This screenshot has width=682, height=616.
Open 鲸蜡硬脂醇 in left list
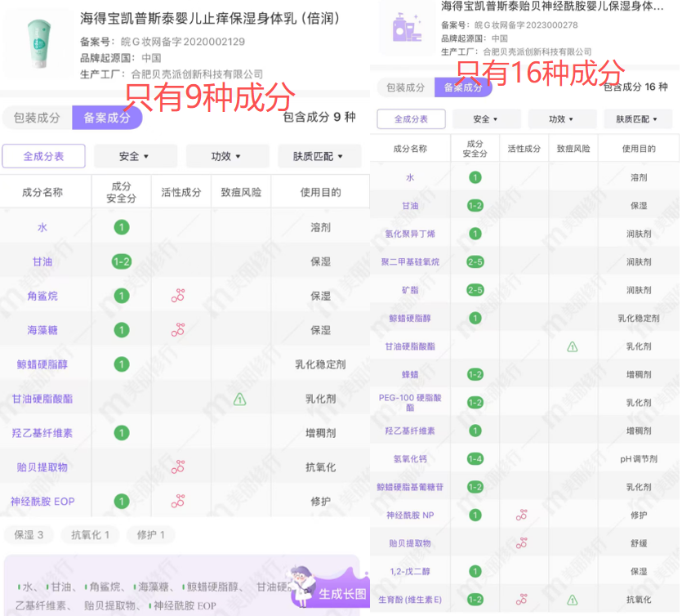pyautogui.click(x=42, y=364)
